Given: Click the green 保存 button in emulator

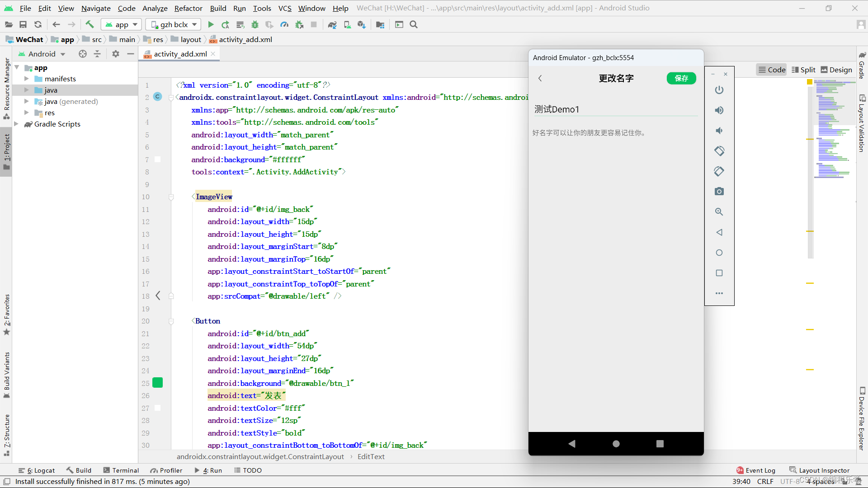Looking at the screenshot, I should [x=681, y=78].
